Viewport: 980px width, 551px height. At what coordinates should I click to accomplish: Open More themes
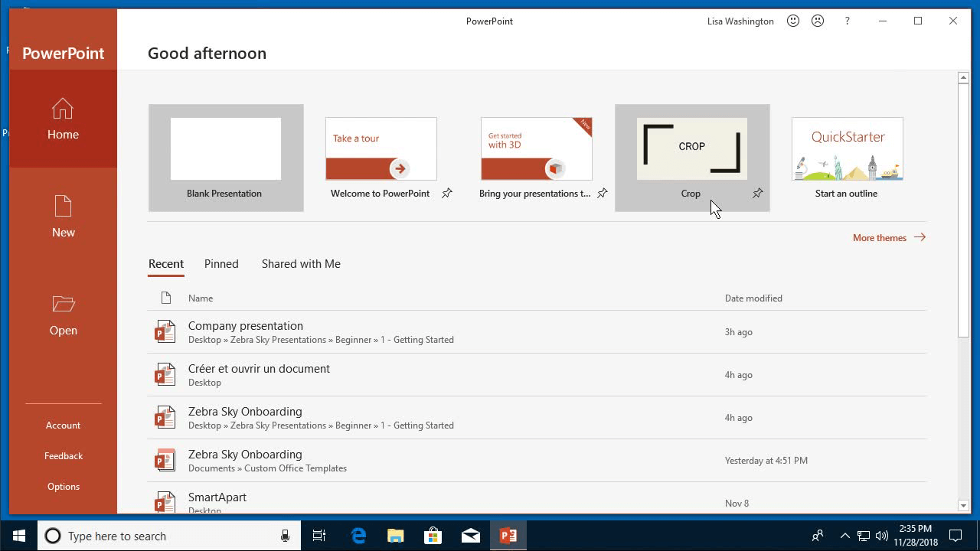879,237
